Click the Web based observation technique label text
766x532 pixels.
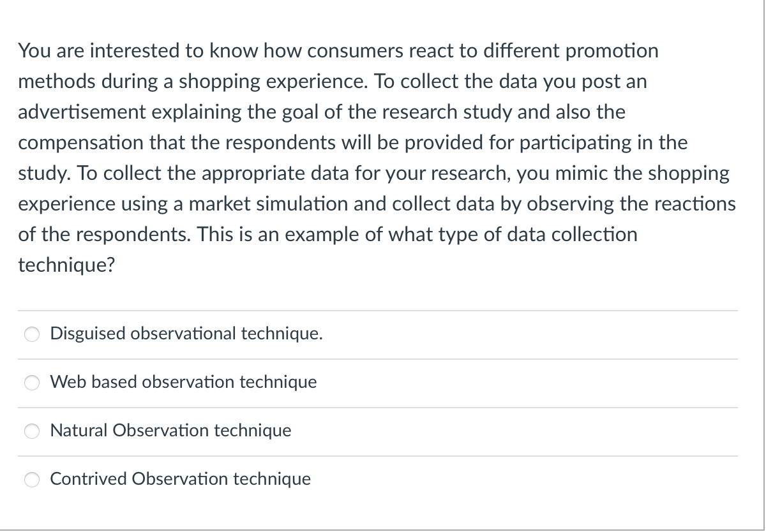point(183,382)
